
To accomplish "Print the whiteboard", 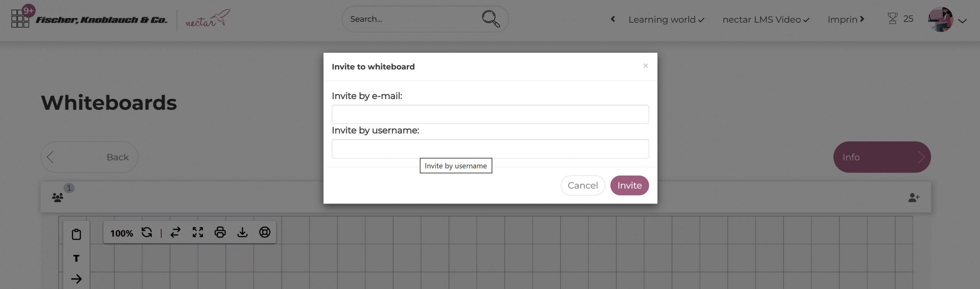I will [220, 232].
